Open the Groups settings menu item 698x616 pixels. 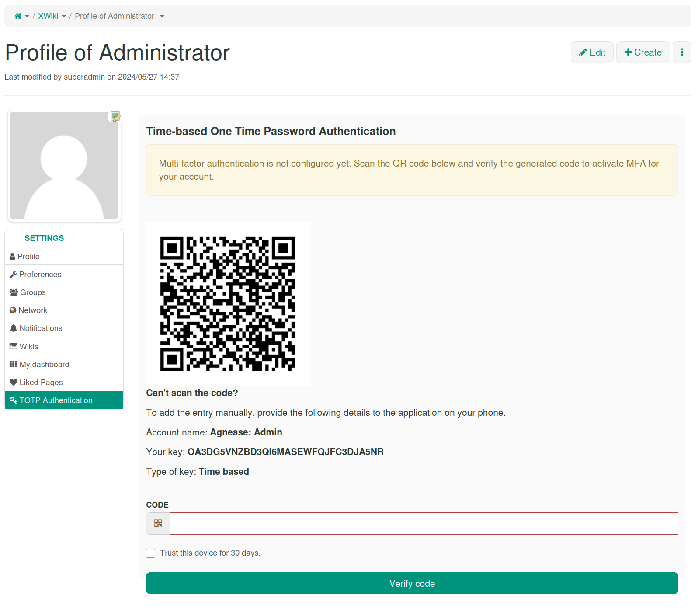[x=64, y=292]
